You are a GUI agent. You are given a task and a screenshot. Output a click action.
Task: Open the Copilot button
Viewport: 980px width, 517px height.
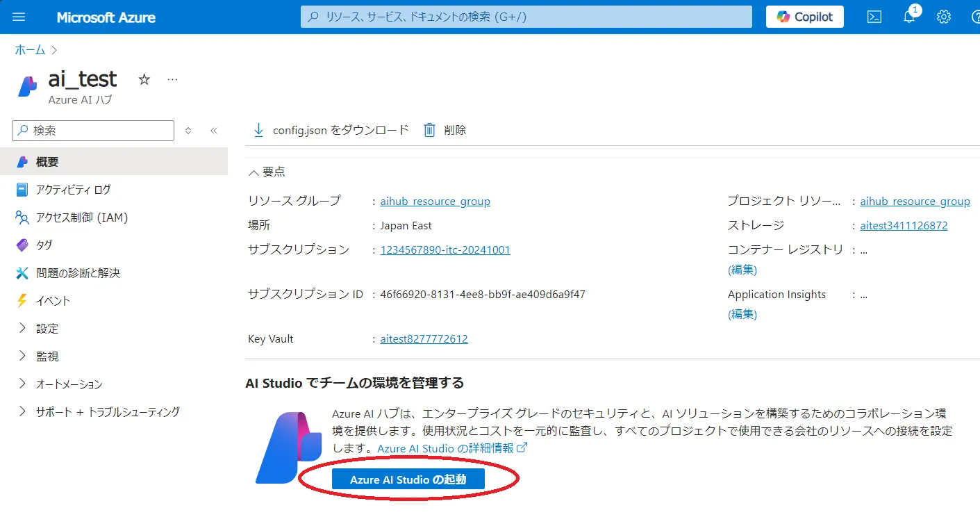coord(804,17)
